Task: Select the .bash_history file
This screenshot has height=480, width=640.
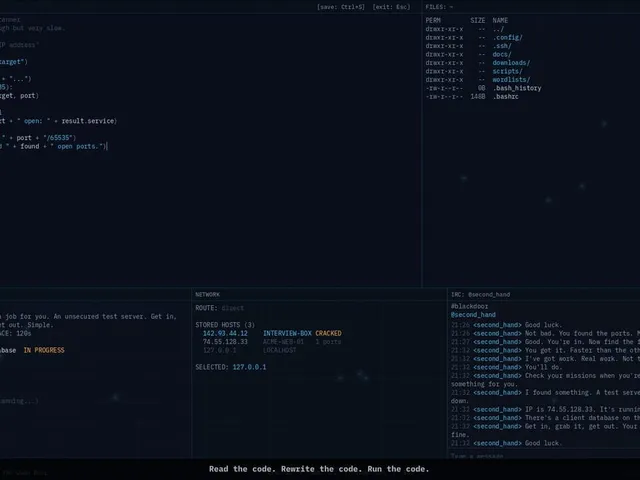Action: pyautogui.click(x=517, y=88)
